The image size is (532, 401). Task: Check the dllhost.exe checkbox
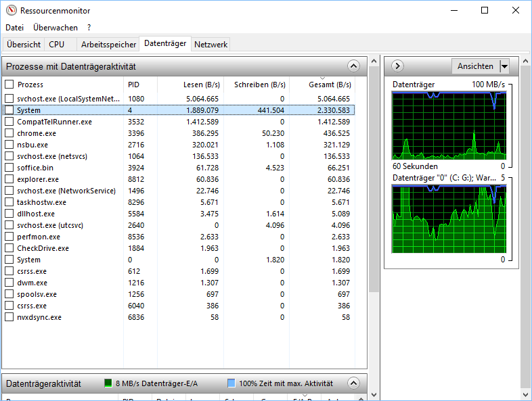click(9, 214)
